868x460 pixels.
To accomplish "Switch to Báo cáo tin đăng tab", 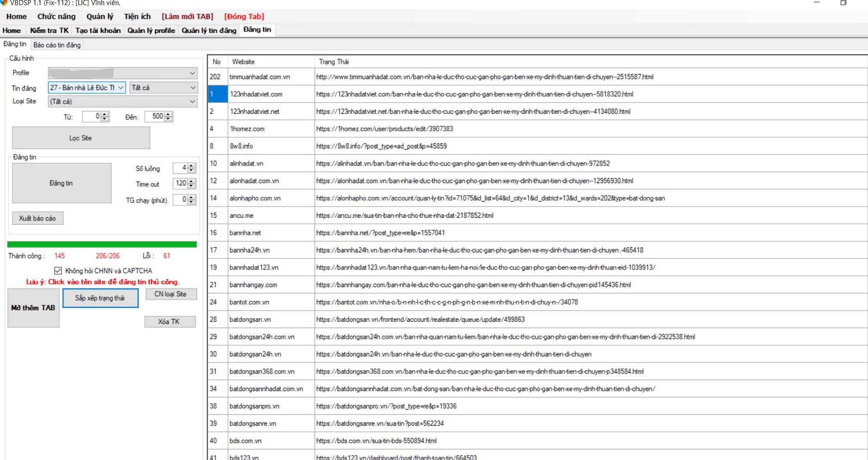I will click(57, 45).
